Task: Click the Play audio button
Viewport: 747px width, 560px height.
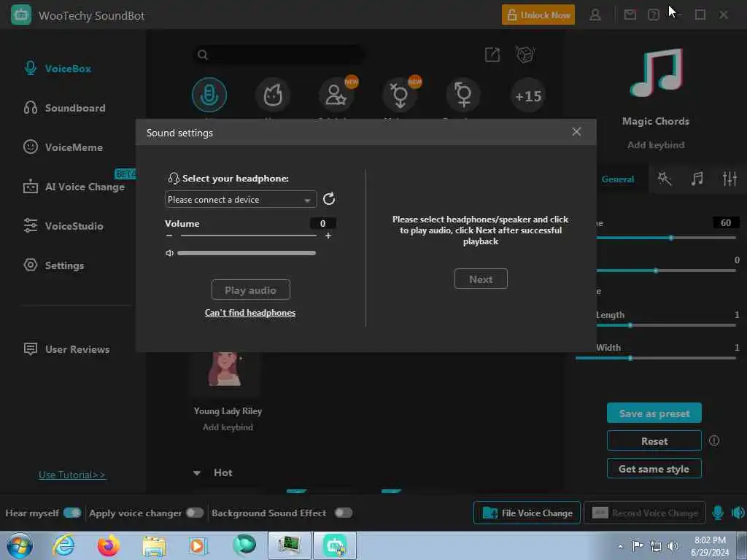Action: pyautogui.click(x=251, y=289)
